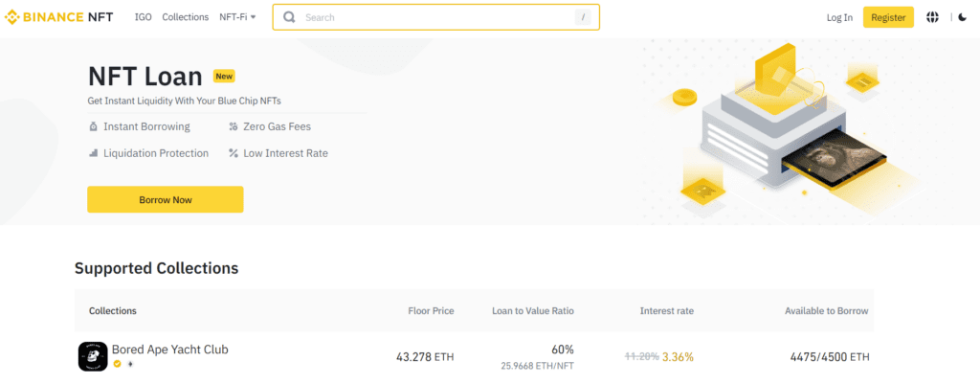Click the Log In link
The image size is (980, 384).
pyautogui.click(x=839, y=17)
